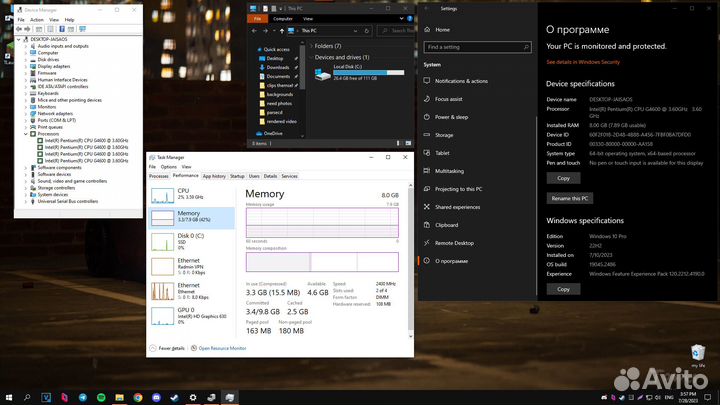Open See details in Windows Security link
This screenshot has height=405, width=720.
point(583,62)
